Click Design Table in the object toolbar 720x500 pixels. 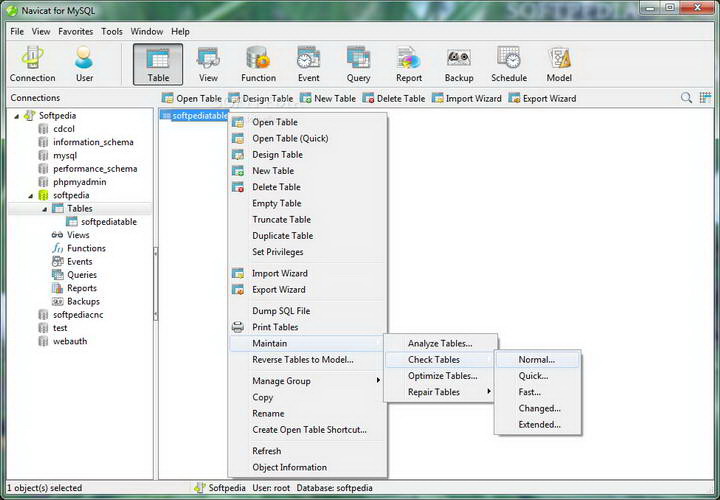[x=260, y=98]
